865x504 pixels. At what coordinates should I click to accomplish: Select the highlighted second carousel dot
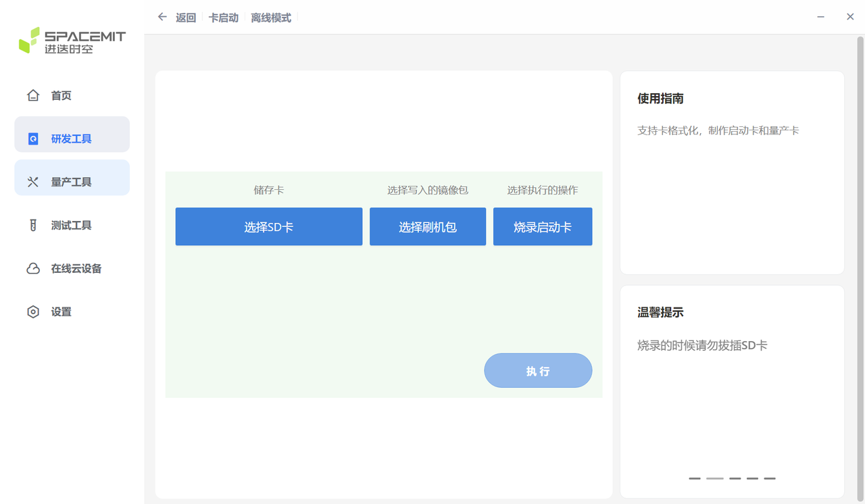pos(714,478)
